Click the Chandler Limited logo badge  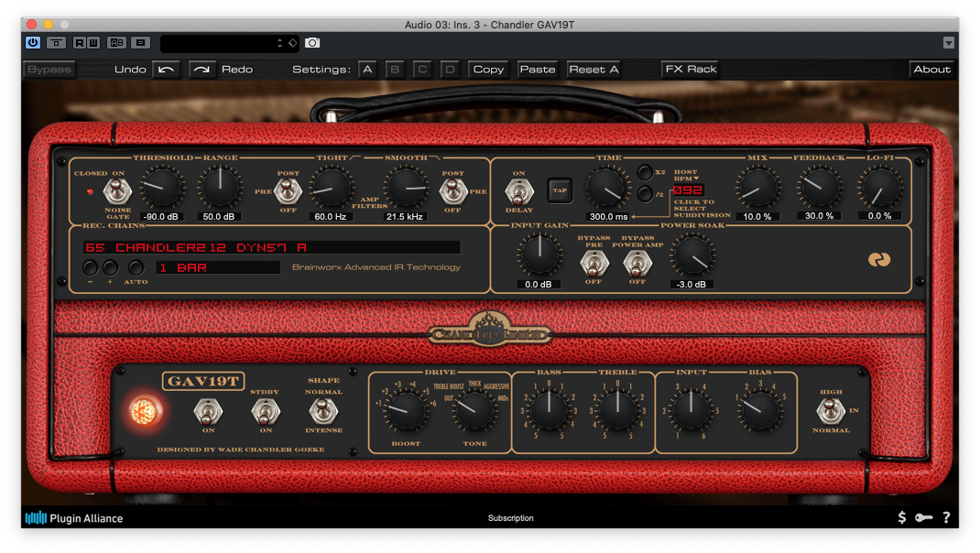(489, 331)
